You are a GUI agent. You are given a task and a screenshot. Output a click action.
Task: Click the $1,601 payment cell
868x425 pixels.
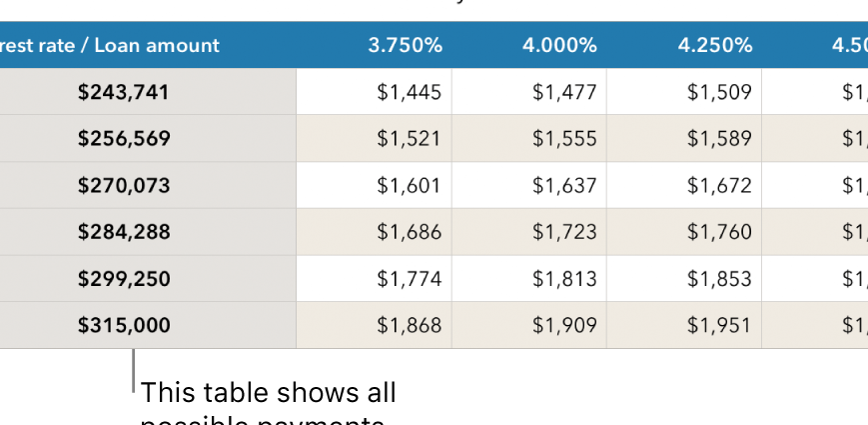(409, 185)
